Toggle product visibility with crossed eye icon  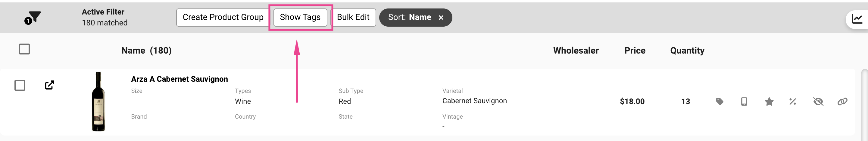818,101
